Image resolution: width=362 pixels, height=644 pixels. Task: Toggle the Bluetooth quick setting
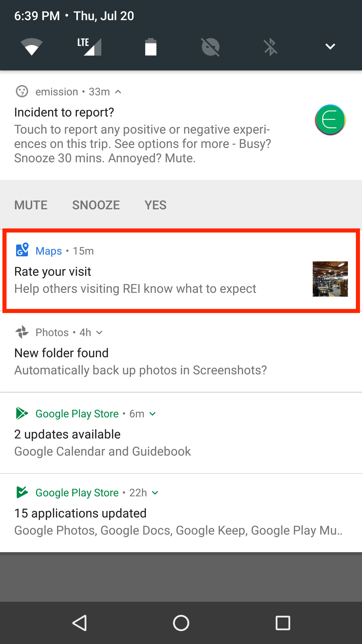pyautogui.click(x=270, y=47)
